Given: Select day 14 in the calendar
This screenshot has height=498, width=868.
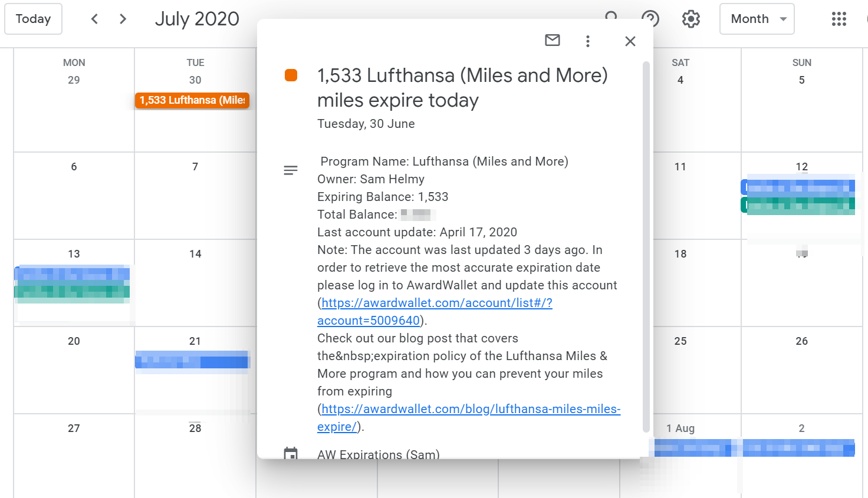Looking at the screenshot, I should click(x=195, y=254).
